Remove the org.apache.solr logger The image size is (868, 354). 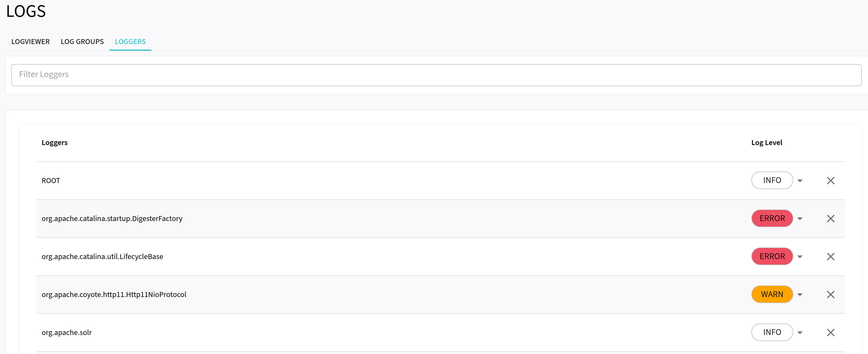831,333
